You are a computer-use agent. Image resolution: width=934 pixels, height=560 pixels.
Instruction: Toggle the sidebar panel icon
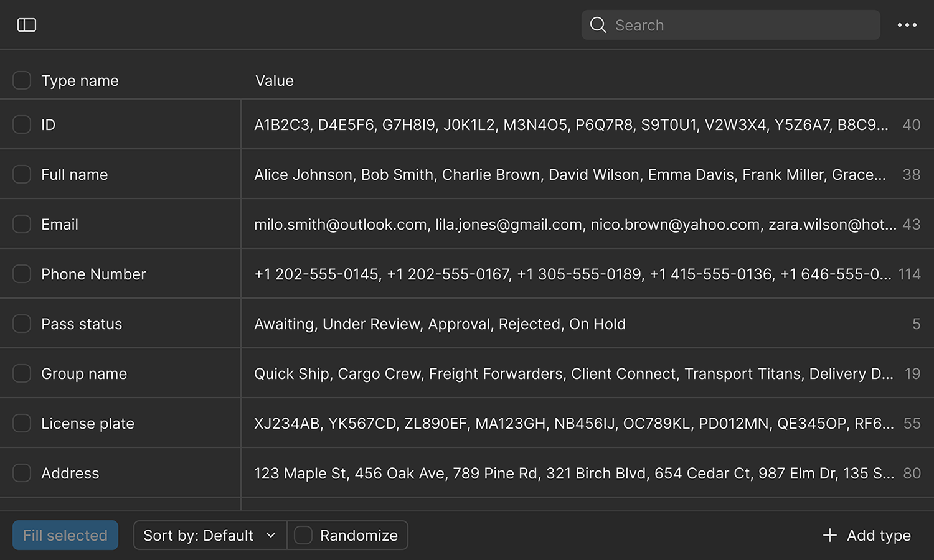click(x=27, y=25)
